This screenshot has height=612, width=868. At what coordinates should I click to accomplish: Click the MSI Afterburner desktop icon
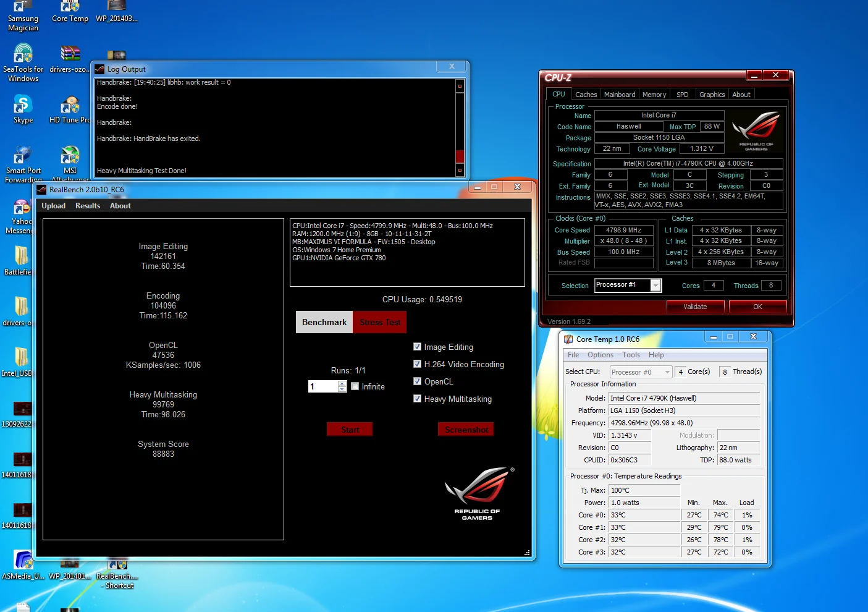pyautogui.click(x=70, y=164)
